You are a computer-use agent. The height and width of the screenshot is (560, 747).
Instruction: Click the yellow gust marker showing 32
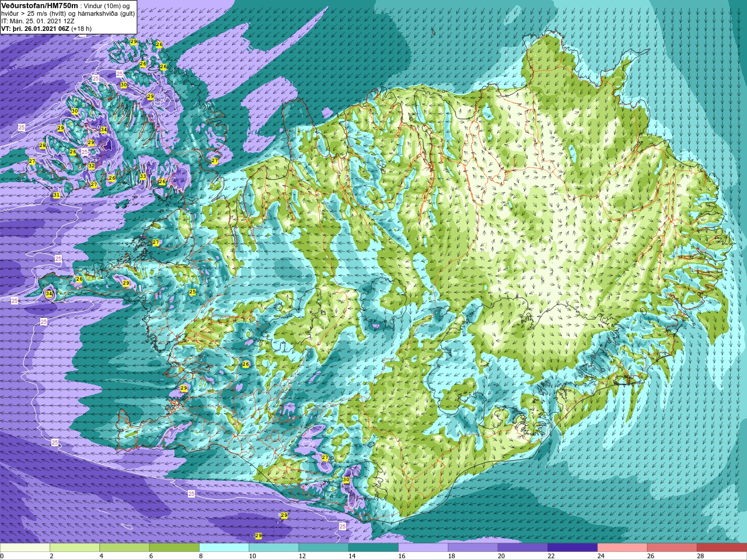(92, 166)
